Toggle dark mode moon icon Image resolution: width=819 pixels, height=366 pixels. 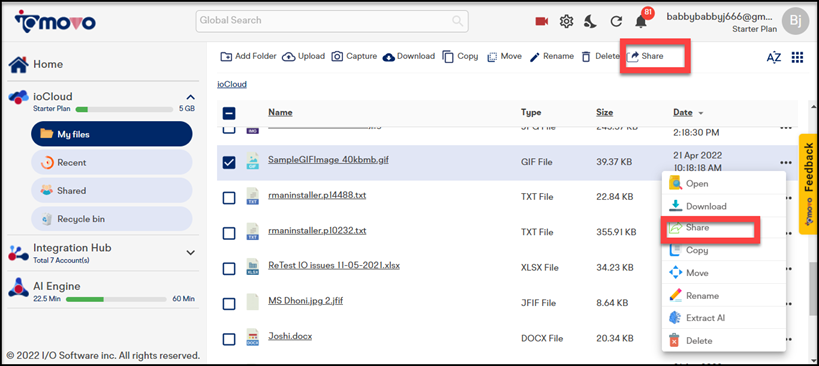tap(591, 21)
